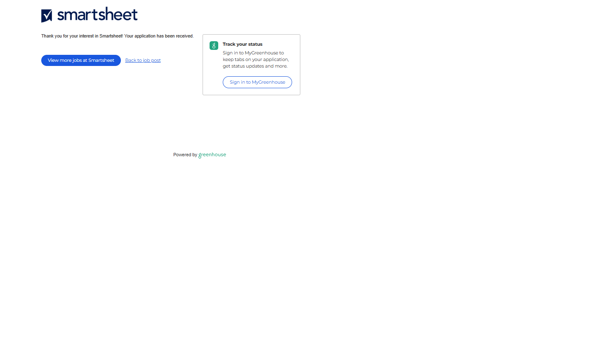
Task: Click the green Greenhouse icon in status card
Action: (214, 46)
